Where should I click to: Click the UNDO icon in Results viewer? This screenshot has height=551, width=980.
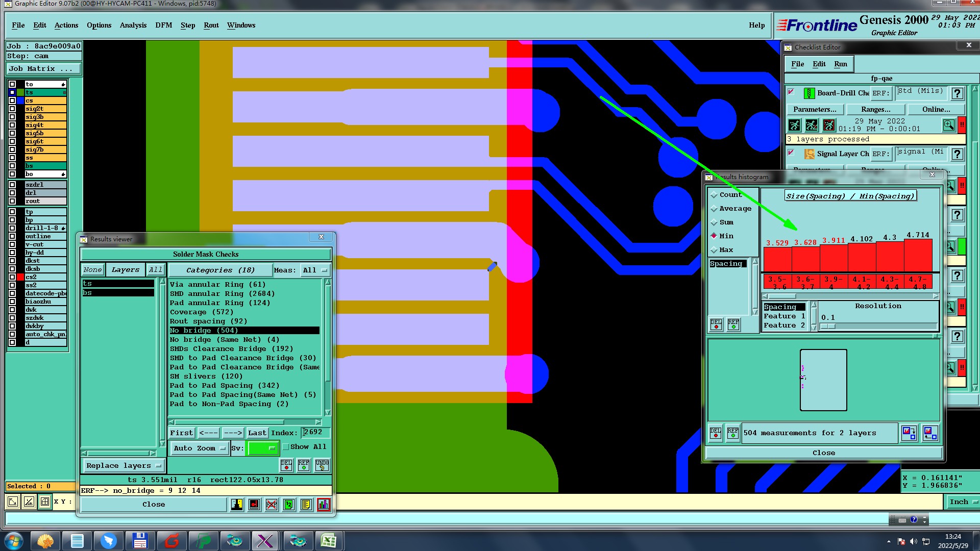pyautogui.click(x=322, y=465)
